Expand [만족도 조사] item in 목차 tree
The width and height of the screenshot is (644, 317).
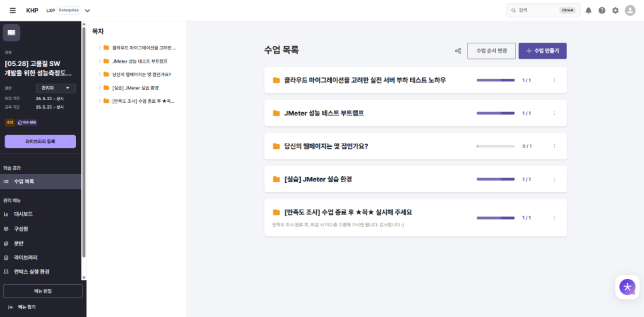[x=99, y=101]
